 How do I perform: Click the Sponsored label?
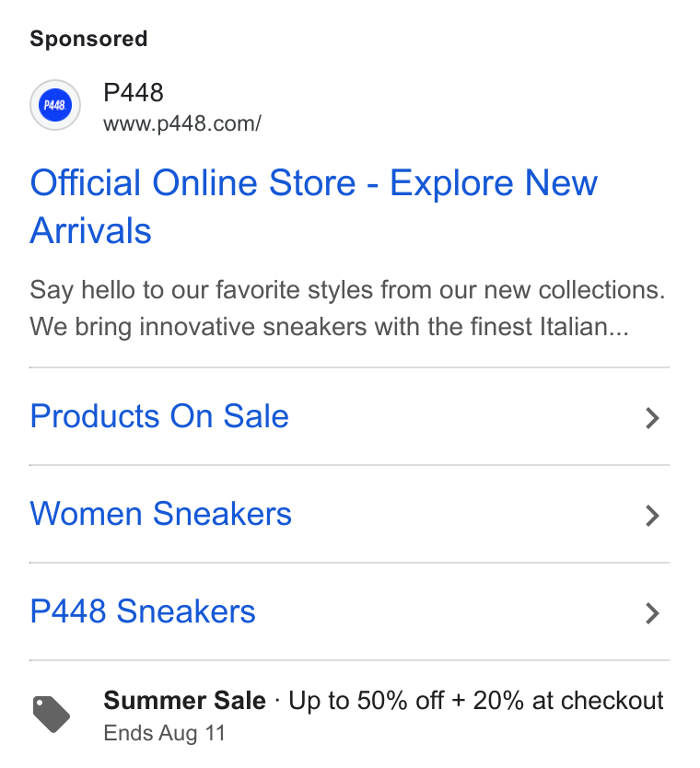88,39
